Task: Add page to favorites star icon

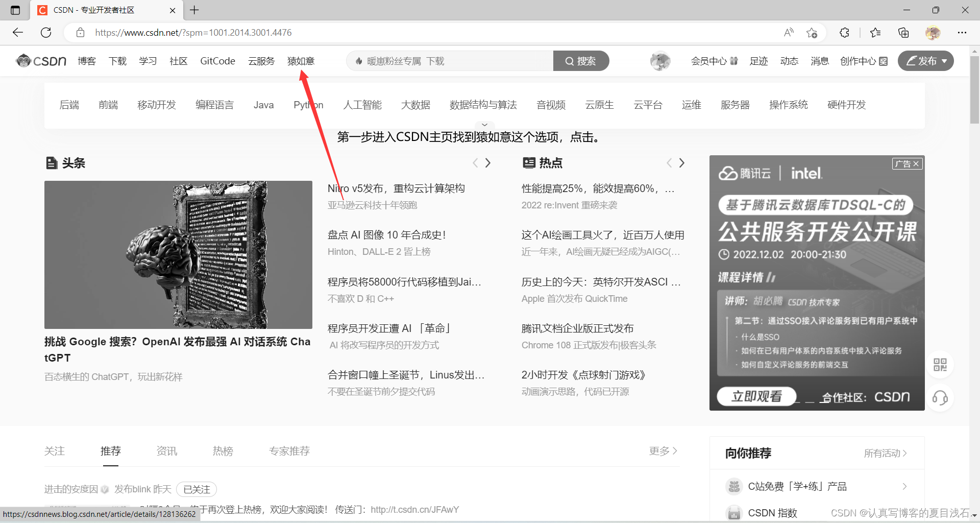Action: point(812,33)
